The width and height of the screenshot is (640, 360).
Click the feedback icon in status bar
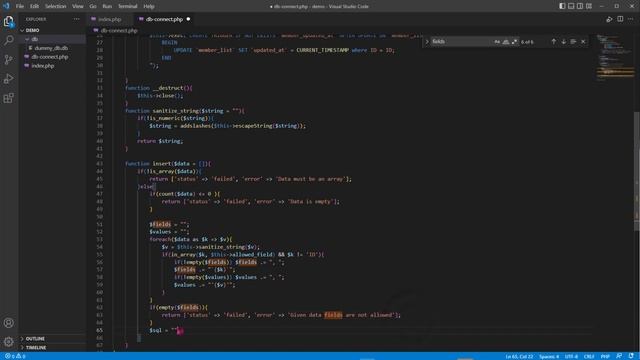[619, 356]
